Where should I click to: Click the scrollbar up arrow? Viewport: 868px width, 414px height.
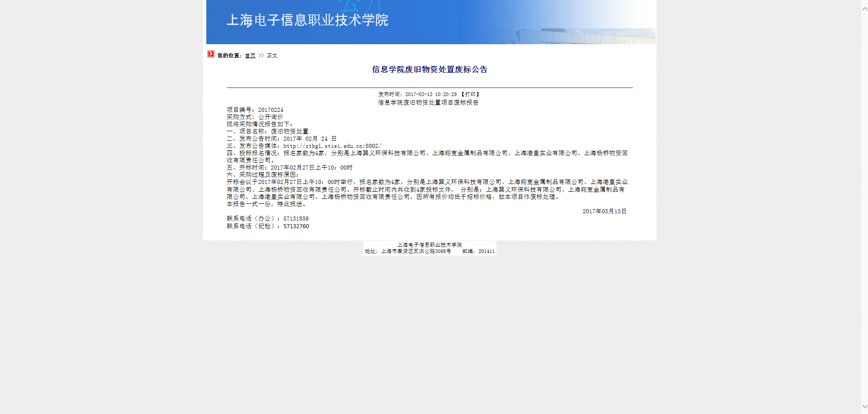coord(864,8)
